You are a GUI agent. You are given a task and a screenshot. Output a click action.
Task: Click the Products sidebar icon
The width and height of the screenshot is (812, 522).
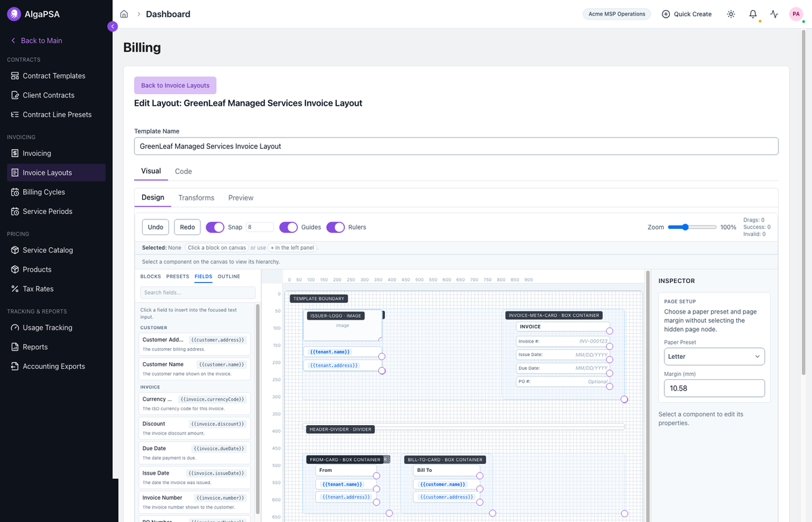tap(15, 269)
